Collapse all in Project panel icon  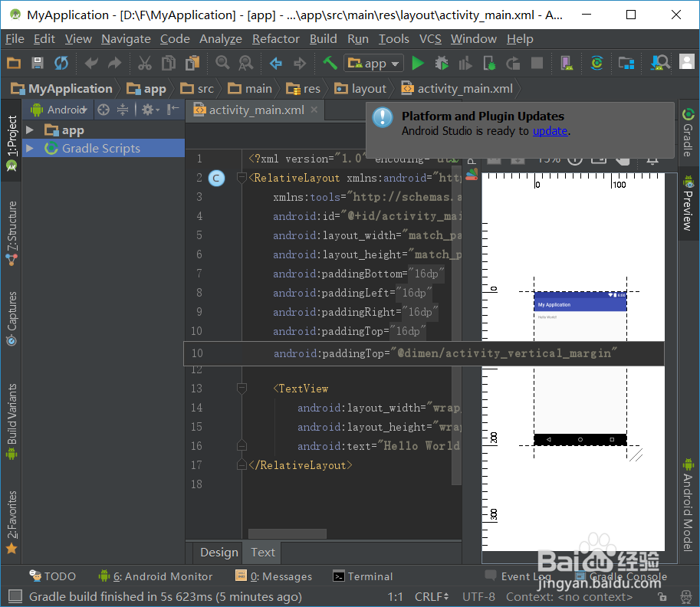click(123, 110)
